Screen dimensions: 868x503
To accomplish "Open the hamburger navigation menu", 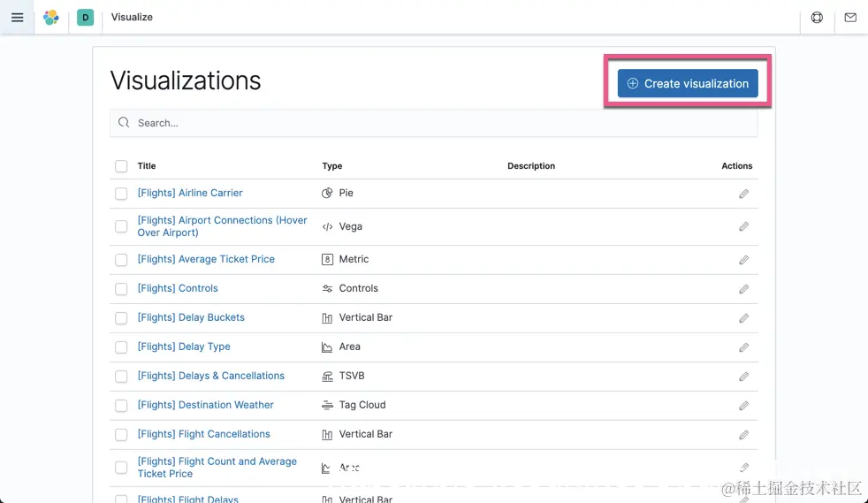I will coord(17,17).
